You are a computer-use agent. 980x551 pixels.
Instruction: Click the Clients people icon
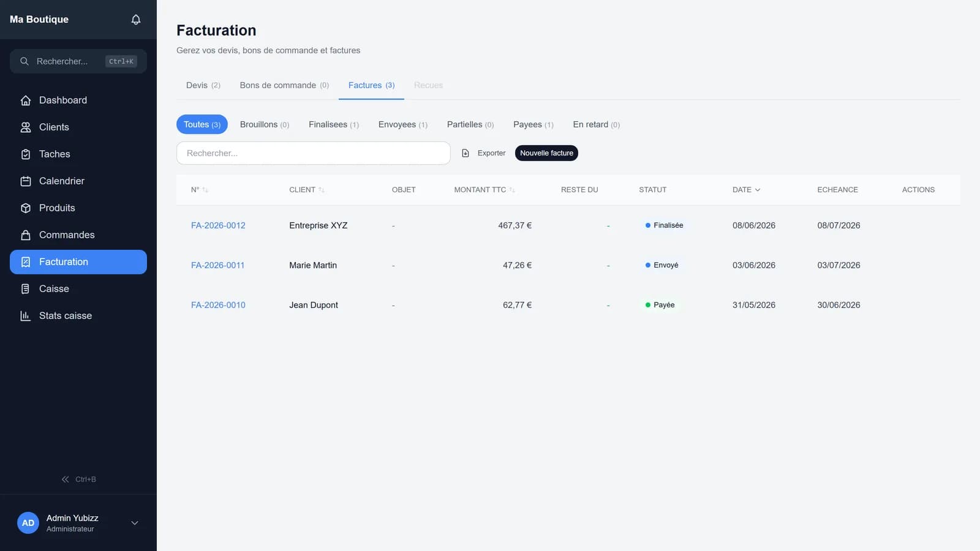26,127
